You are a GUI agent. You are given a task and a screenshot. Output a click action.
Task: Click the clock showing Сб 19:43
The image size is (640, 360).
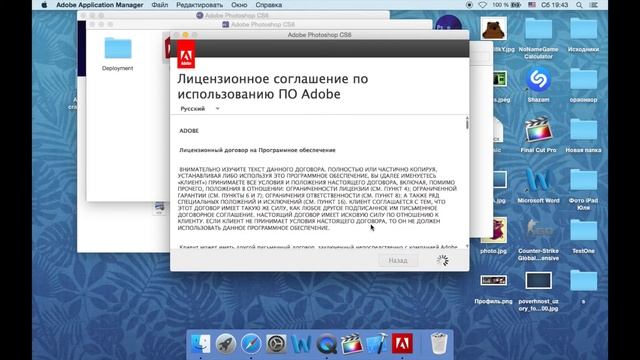(x=555, y=5)
